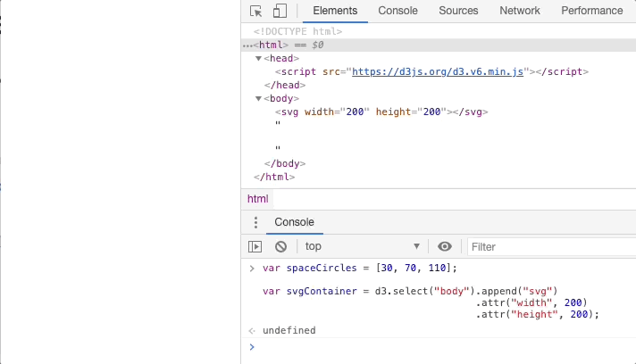The image size is (636, 364).
Task: Click the .attr("width", 200) line
Action: point(531,302)
